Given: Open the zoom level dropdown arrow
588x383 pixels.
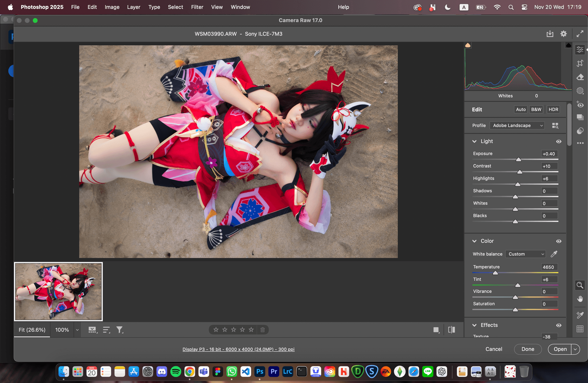Looking at the screenshot, I should click(77, 330).
